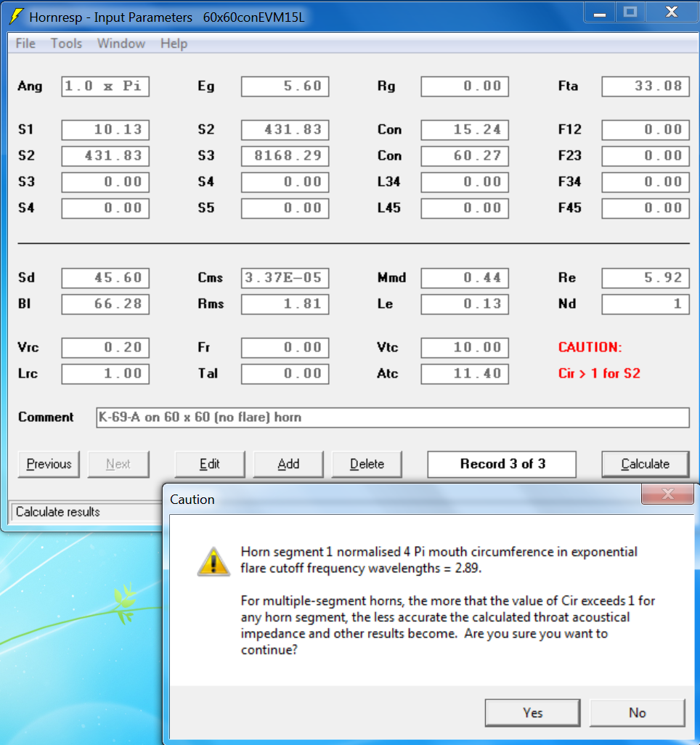Click the Vtc field showing 10.00

click(x=465, y=348)
